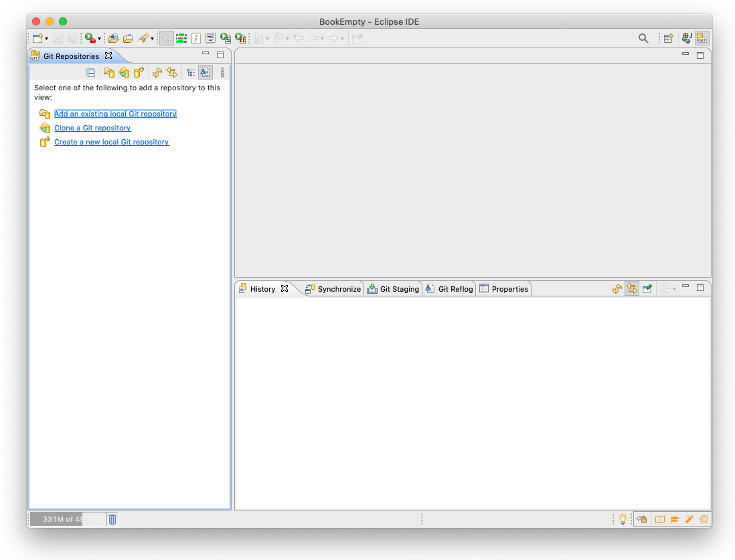This screenshot has height=560, width=735.
Task: Open the Synchronize tab
Action: coord(333,289)
